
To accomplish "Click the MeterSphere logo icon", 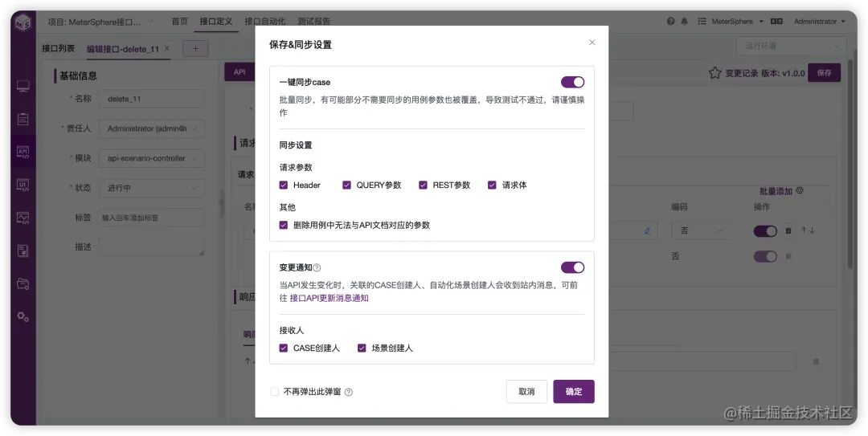I will point(23,22).
